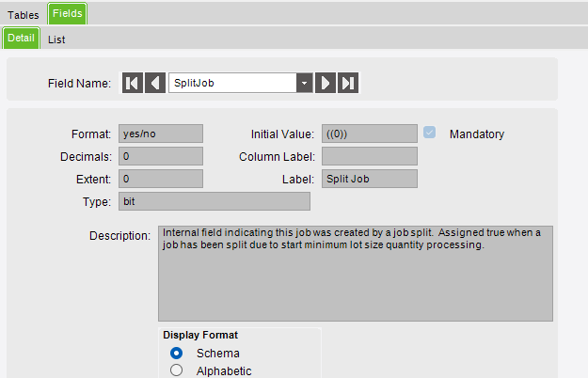Screen dimensions: 588x378
Task: Click the Initial Value field
Action: click(x=370, y=134)
